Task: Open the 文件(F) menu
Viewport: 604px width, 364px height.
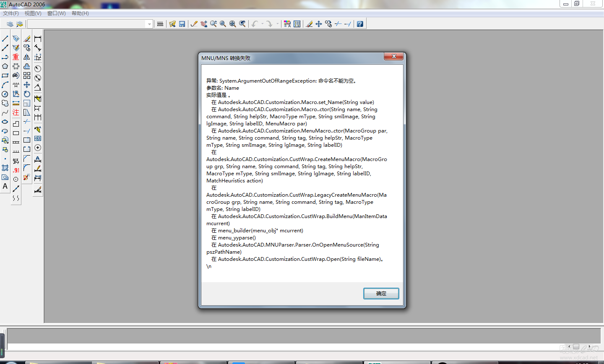Action: tap(11, 13)
